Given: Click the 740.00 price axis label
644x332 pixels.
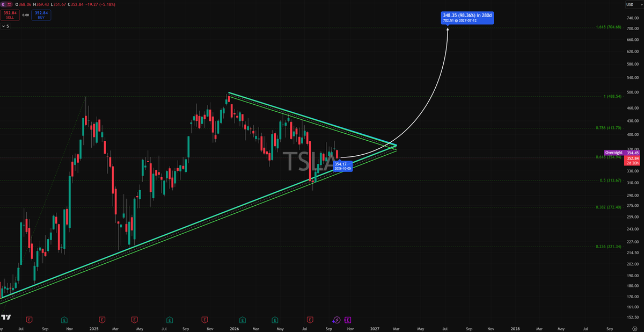Looking at the screenshot, I should click(x=632, y=18).
